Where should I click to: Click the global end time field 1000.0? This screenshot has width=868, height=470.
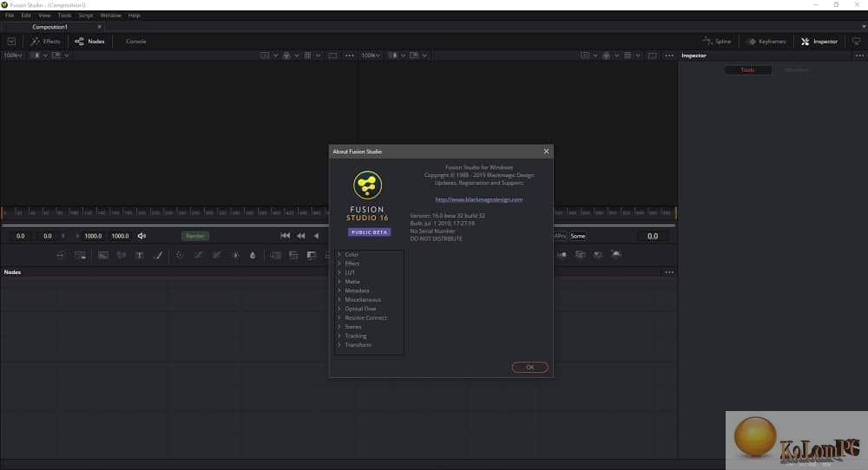(x=120, y=236)
